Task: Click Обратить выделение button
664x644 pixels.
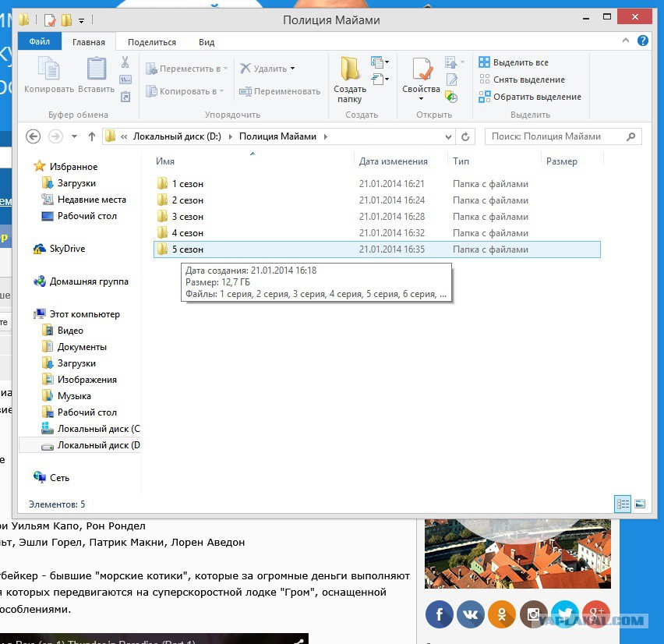Action: [530, 97]
